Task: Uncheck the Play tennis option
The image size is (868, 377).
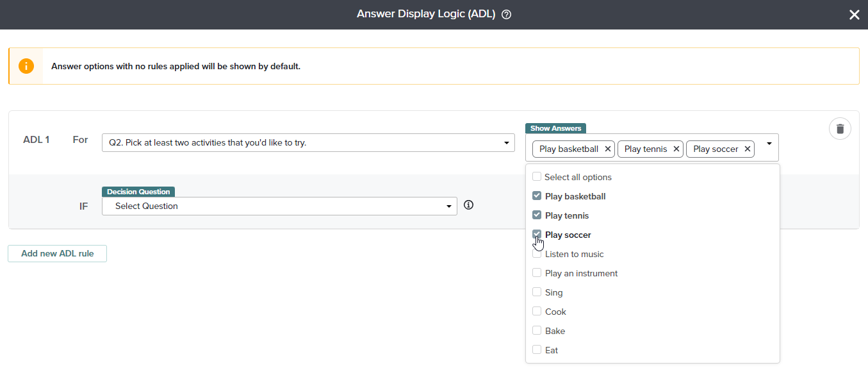Action: (536, 215)
